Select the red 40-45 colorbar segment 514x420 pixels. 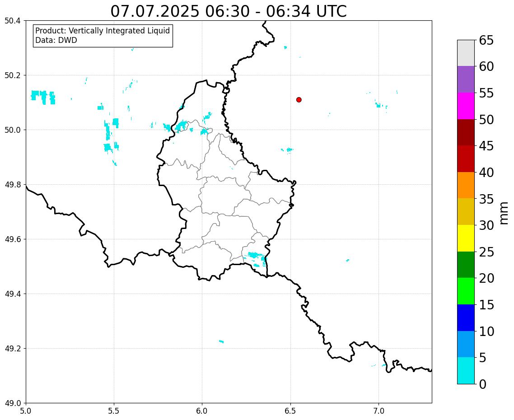point(466,159)
